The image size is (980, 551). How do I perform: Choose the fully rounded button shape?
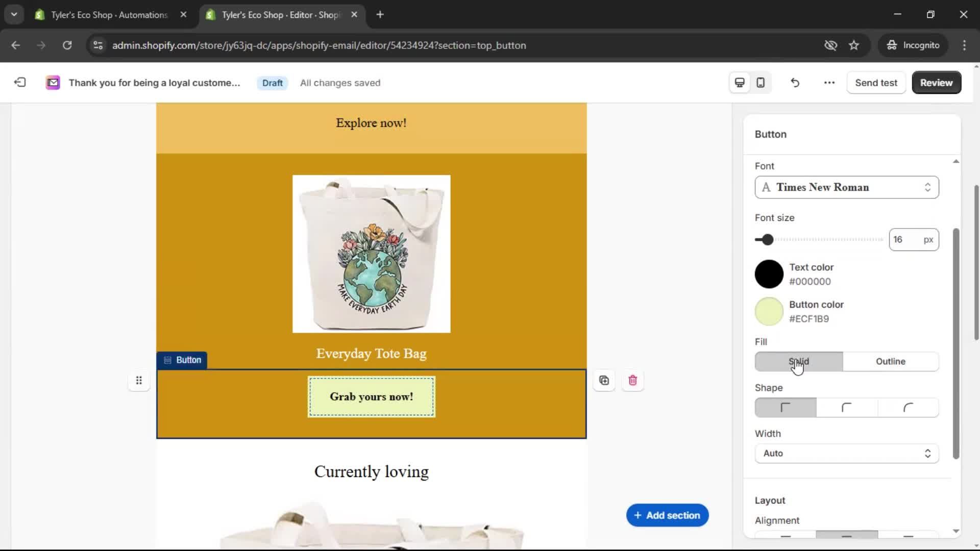(908, 407)
